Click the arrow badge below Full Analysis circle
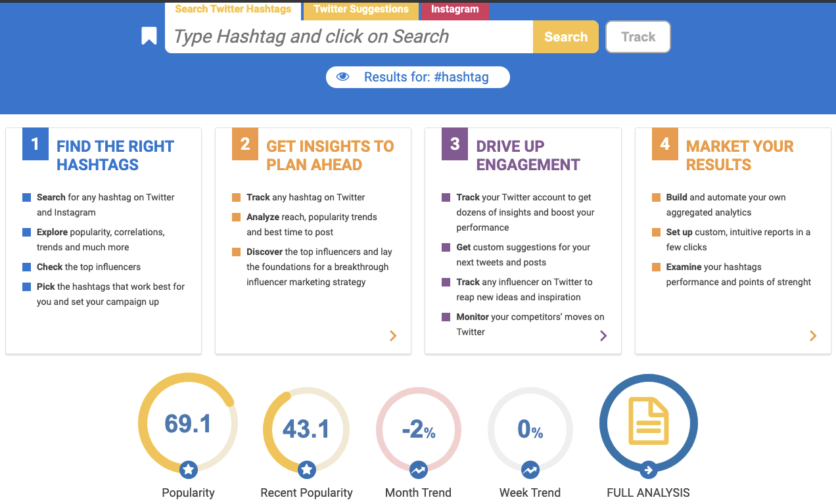836x504 pixels. 649,469
